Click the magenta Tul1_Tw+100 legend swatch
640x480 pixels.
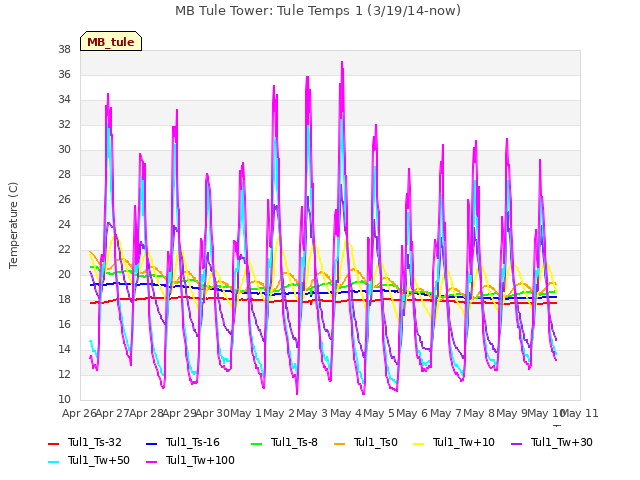coord(151,461)
